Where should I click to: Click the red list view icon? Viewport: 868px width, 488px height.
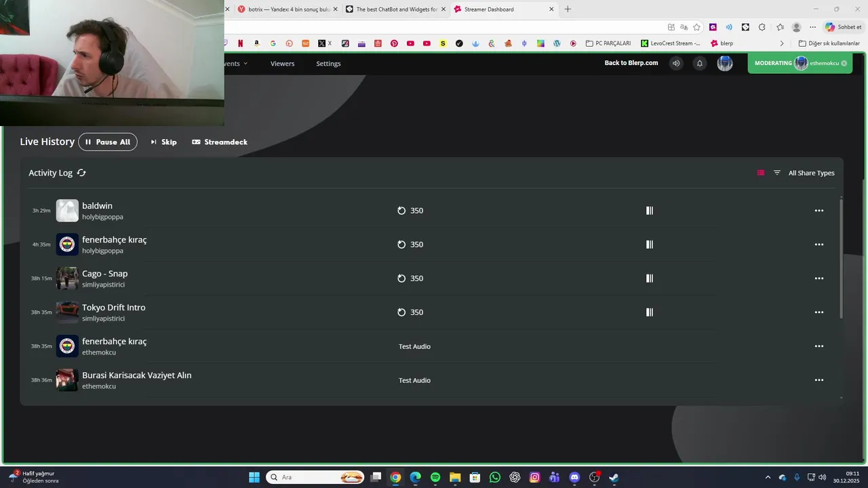click(x=761, y=173)
